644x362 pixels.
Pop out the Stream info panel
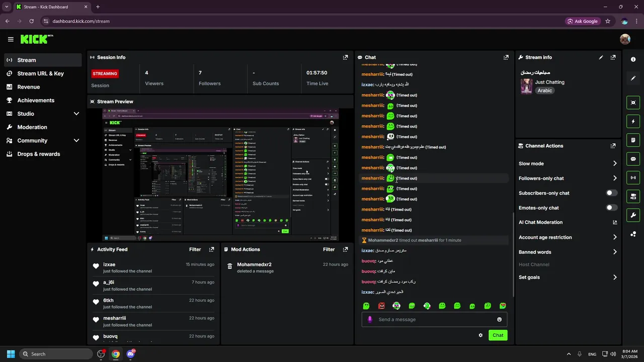(x=613, y=57)
